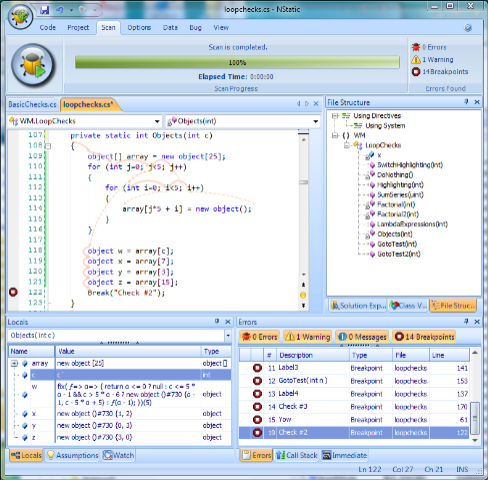Select variable x row in Locals
The height and width of the screenshot is (480, 488).
[119, 414]
